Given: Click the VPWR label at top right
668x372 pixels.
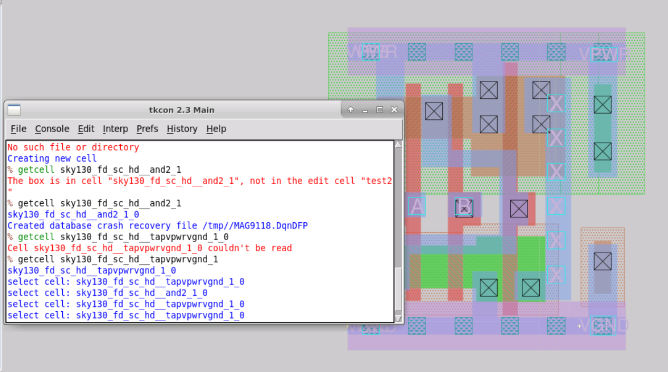Looking at the screenshot, I should click(604, 54).
